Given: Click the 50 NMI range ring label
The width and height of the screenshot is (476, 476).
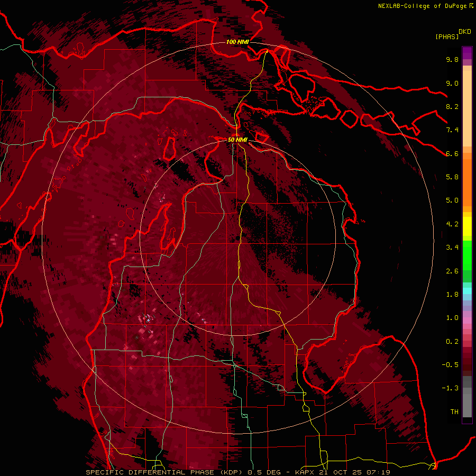Looking at the screenshot, I should click(237, 140).
